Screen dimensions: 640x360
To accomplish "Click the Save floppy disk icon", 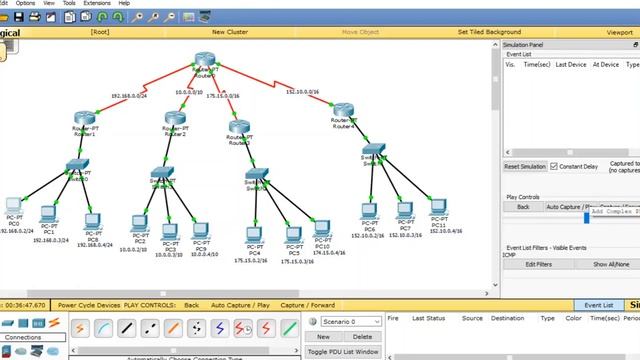I will (19, 17).
